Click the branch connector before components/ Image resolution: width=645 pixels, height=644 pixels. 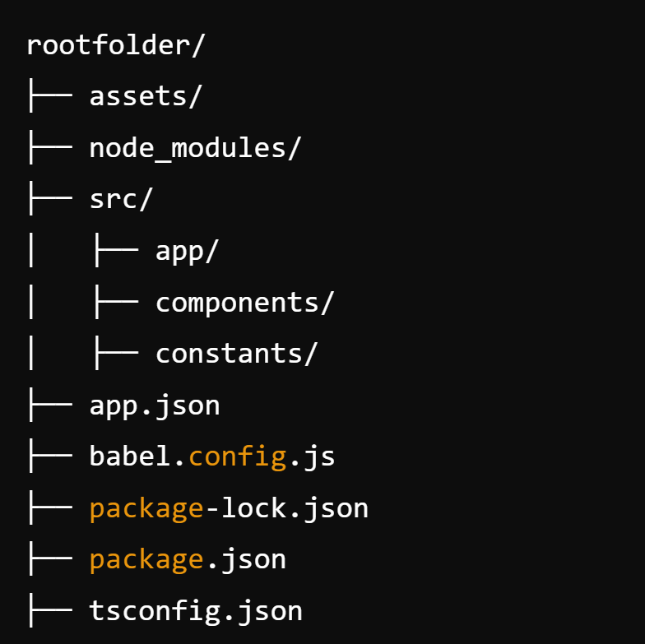coord(114,303)
